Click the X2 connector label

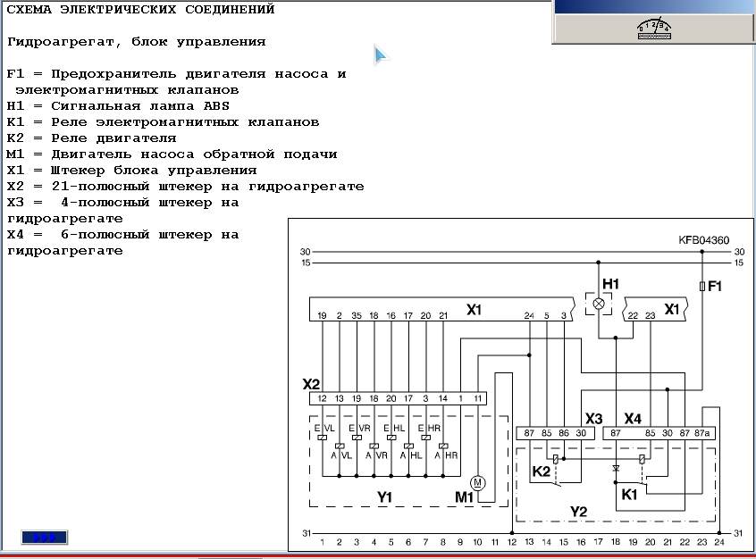[311, 384]
